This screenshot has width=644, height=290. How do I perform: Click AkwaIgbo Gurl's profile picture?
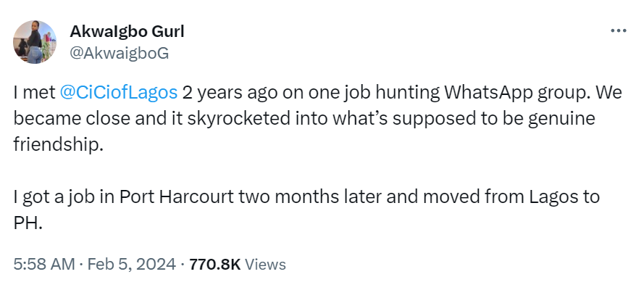[x=35, y=42]
